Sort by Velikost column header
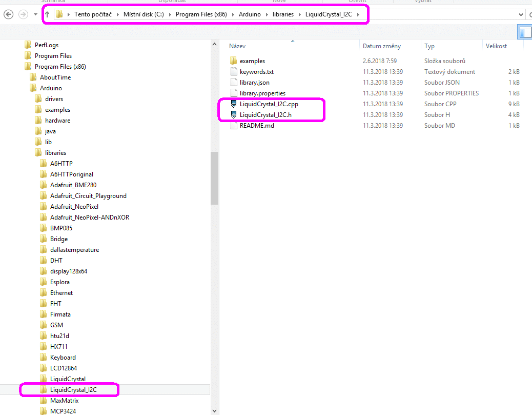Viewport: 532px width, 415px height. pyautogui.click(x=496, y=46)
